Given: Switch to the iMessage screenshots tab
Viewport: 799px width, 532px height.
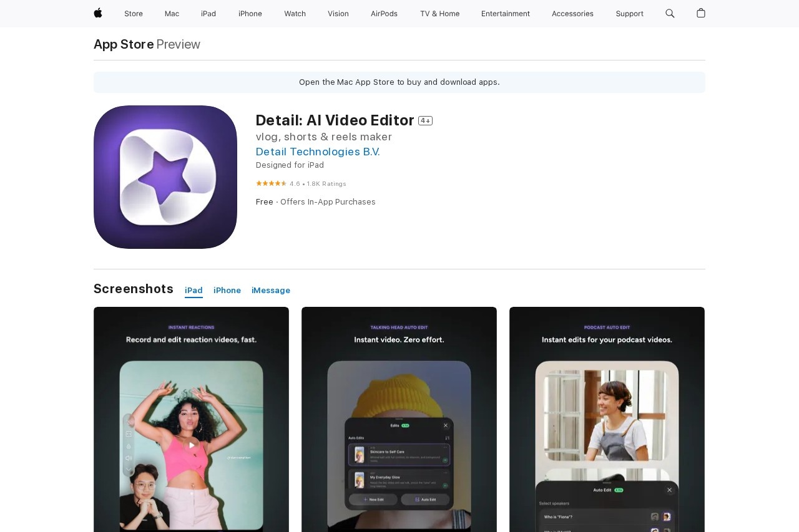Looking at the screenshot, I should point(271,291).
